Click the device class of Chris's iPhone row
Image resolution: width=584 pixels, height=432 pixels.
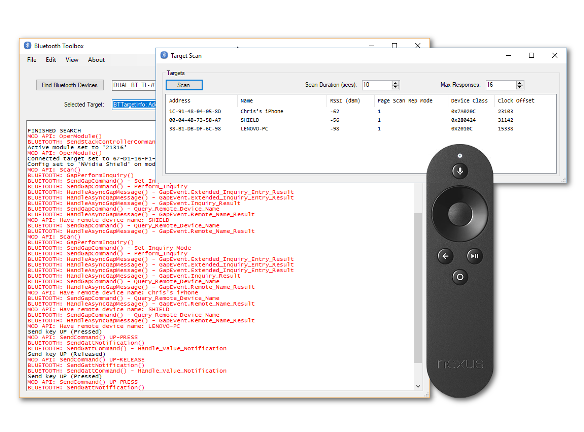(x=463, y=111)
